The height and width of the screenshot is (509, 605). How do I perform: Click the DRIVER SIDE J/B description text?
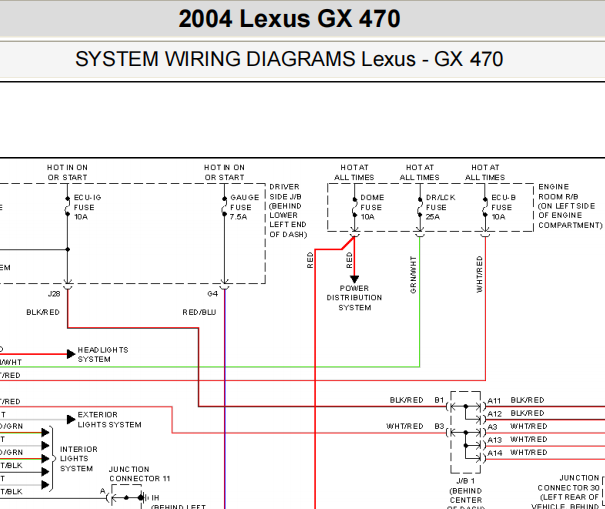(288, 211)
